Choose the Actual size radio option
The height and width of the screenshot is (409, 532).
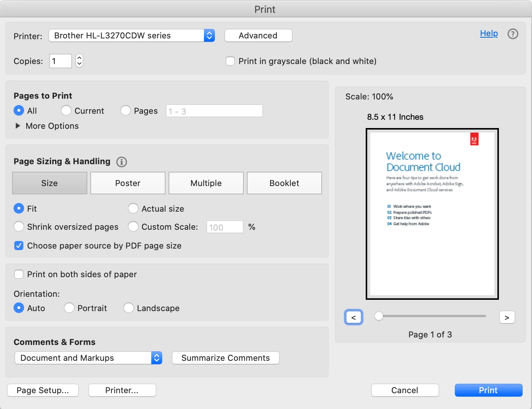(133, 209)
